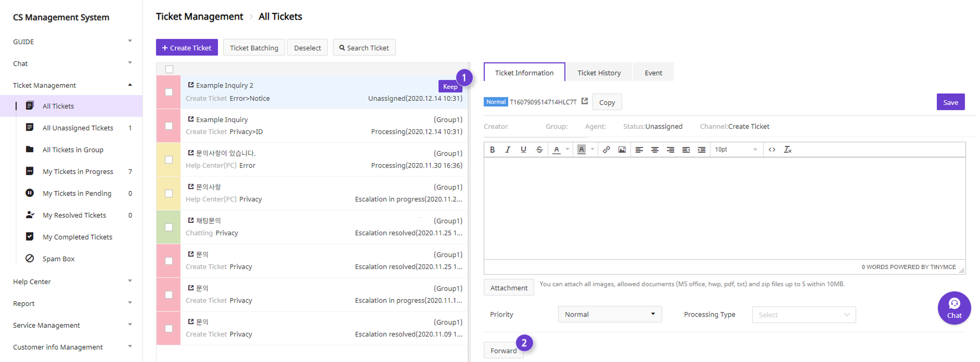The image size is (980, 362).
Task: Click the All Tickets sidebar icon
Action: coord(30,105)
